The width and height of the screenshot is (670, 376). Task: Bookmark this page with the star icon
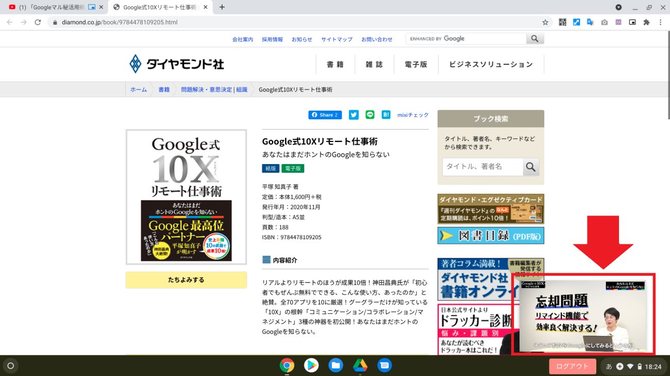coord(545,22)
